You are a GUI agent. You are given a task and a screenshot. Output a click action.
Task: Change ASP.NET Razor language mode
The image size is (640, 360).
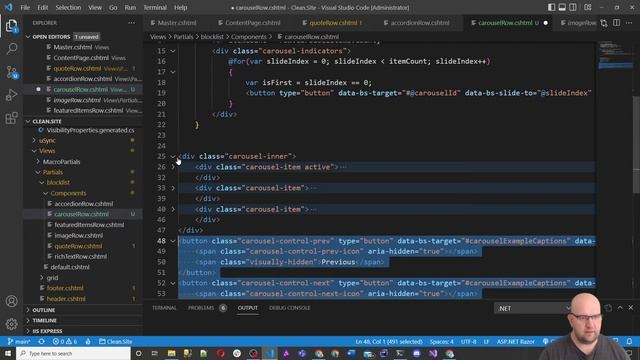tap(516, 342)
